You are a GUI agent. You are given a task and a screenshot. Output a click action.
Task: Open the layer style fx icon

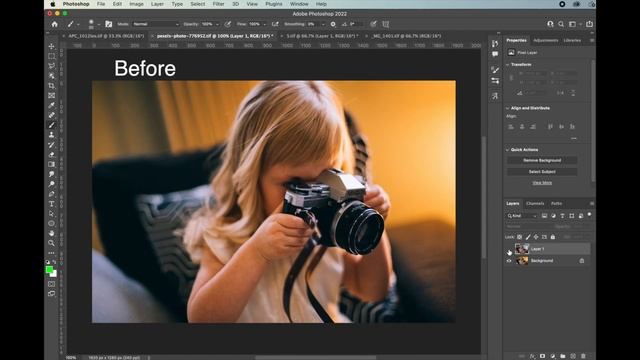point(532,356)
